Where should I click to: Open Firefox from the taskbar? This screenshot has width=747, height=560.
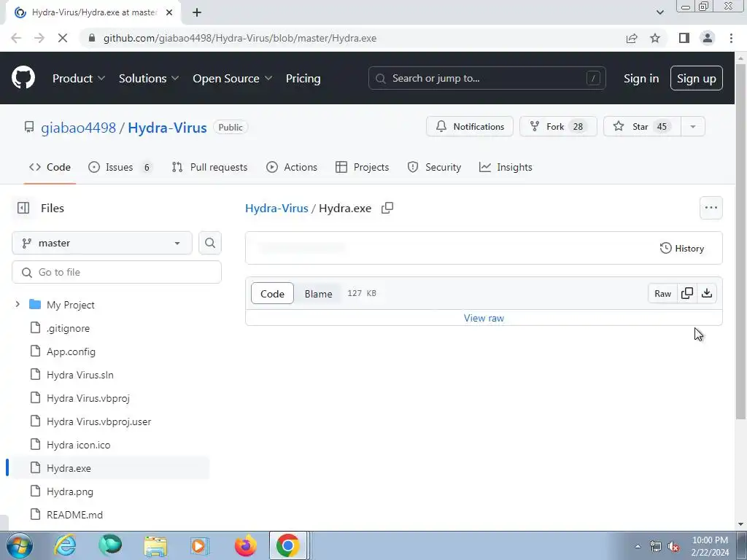click(245, 545)
